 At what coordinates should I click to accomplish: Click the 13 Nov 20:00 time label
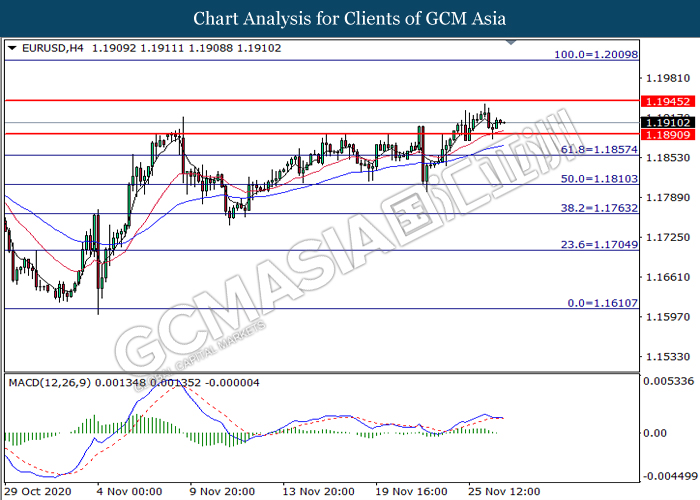(x=318, y=492)
